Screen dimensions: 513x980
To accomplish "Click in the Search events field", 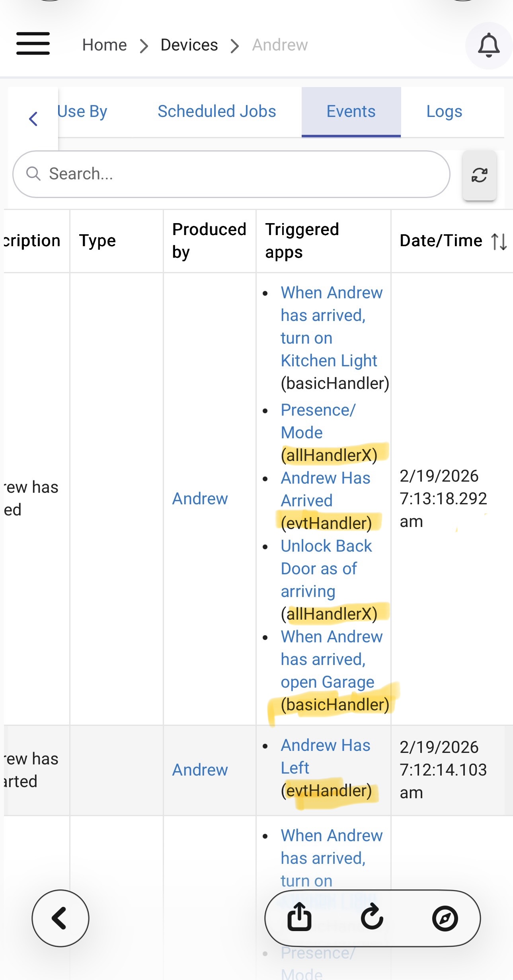I will click(x=231, y=174).
